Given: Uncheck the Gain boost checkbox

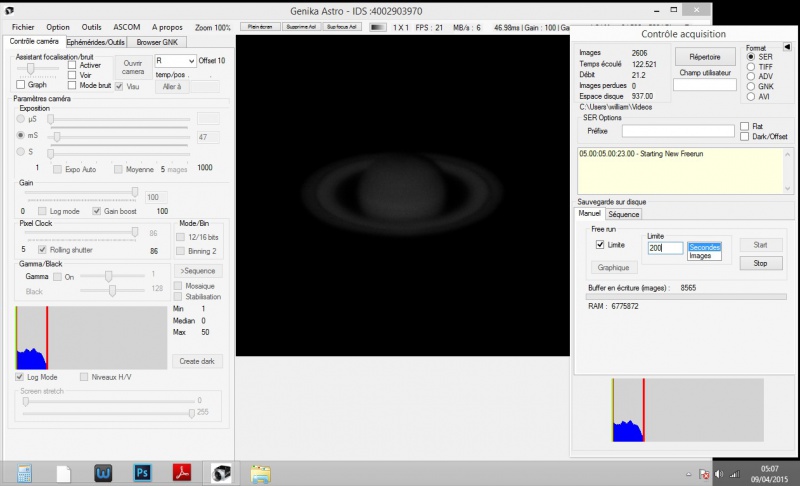Looking at the screenshot, I should click(97, 211).
